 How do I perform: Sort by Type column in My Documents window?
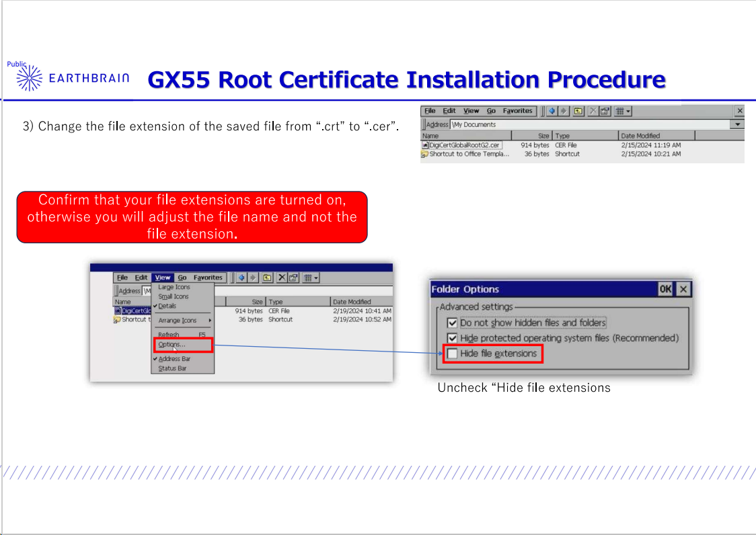click(585, 136)
